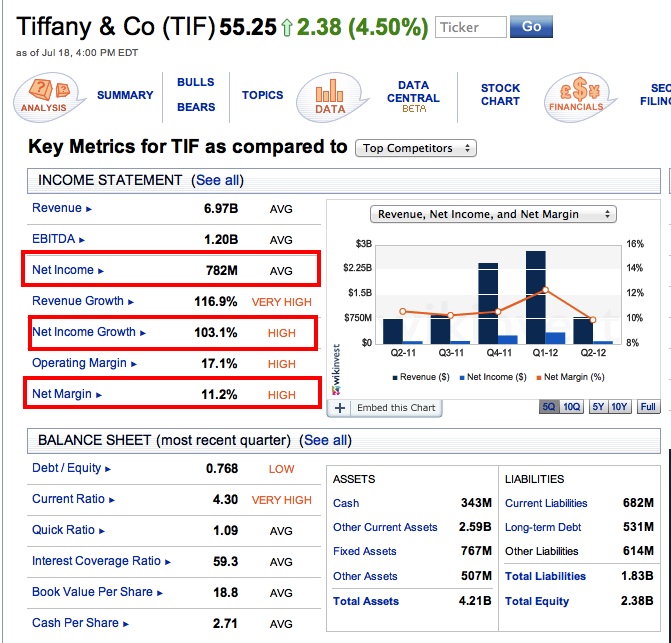Click the 55.25 stock price
The height and width of the screenshot is (643, 671).
(x=248, y=27)
